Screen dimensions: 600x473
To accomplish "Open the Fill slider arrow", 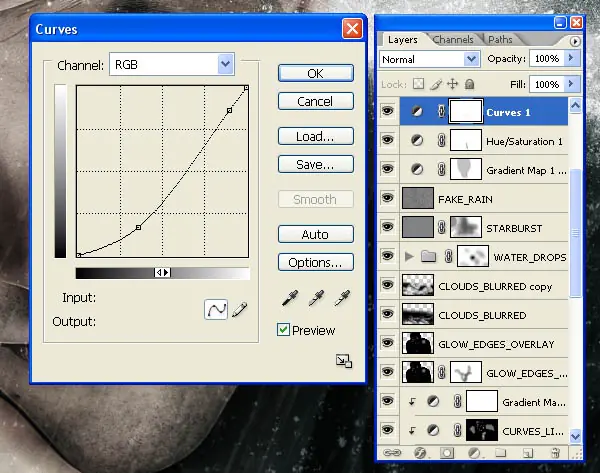I will pyautogui.click(x=572, y=84).
